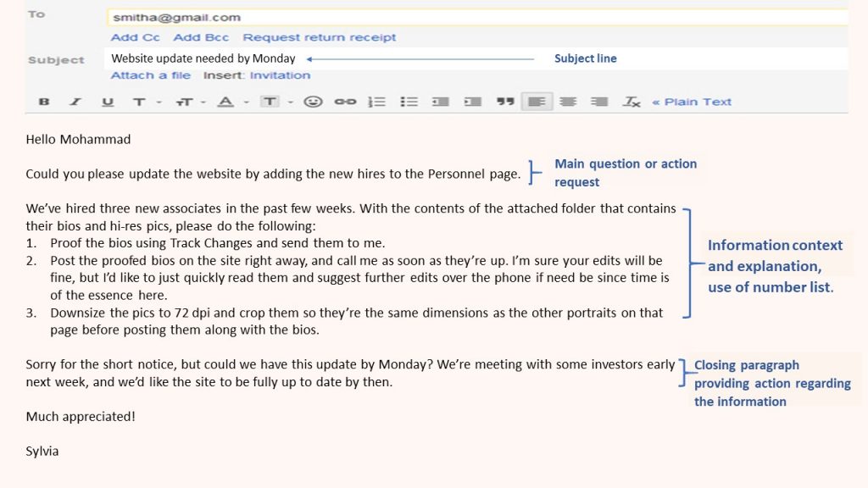Apply block quote formatting
The width and height of the screenshot is (868, 488).
[505, 102]
